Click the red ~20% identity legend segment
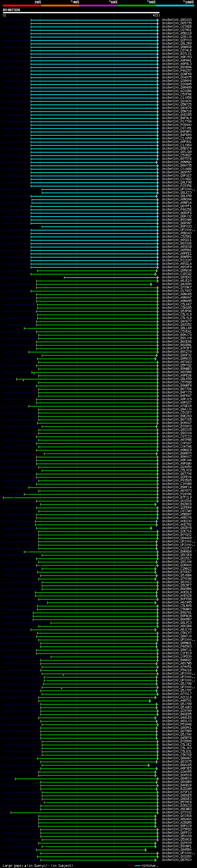The height and width of the screenshot is (868, 197). pos(22,6)
